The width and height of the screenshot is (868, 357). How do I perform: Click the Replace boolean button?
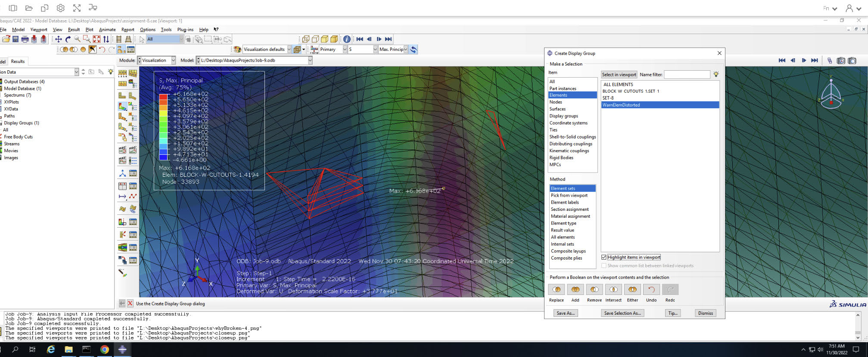[x=556, y=289]
